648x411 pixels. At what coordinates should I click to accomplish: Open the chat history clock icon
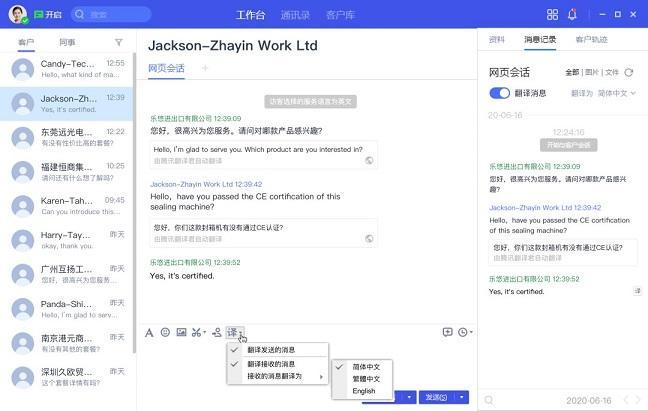tap(463, 333)
